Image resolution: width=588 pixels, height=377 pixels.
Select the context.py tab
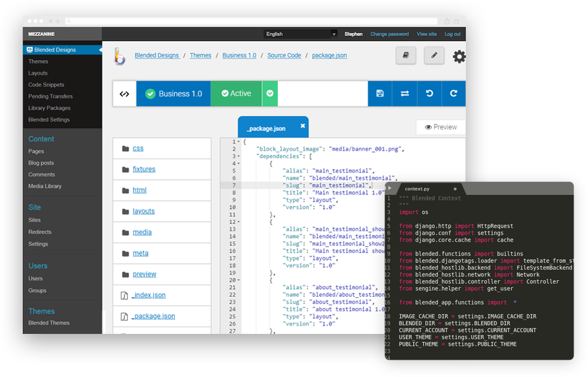click(x=417, y=188)
